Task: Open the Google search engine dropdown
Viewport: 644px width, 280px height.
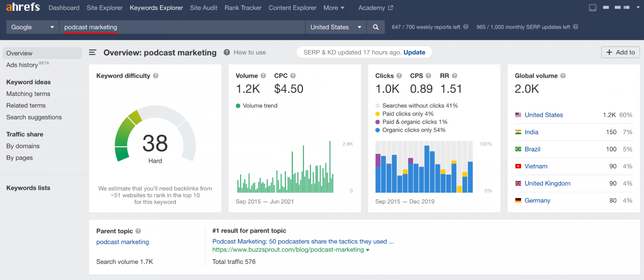Action: [x=33, y=27]
